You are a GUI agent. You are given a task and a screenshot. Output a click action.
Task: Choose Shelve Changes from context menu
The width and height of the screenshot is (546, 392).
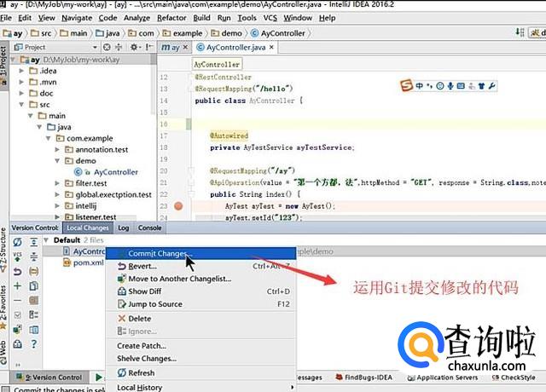click(201, 358)
